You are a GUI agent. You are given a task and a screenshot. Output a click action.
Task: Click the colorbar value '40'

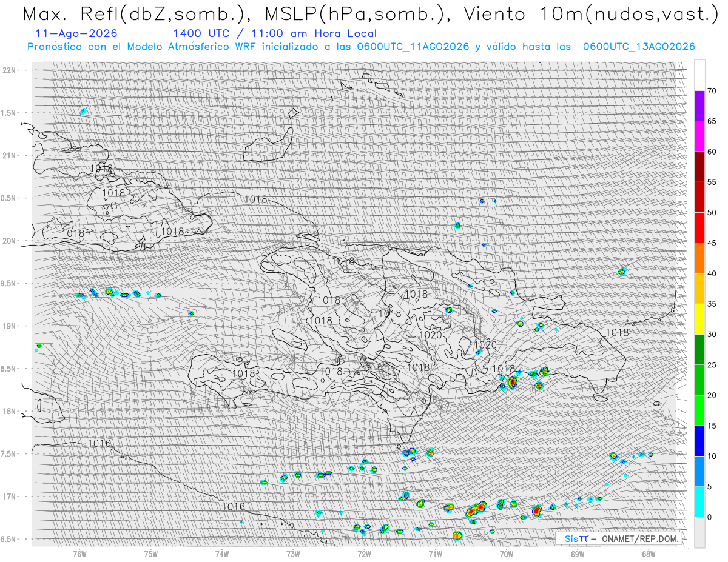pos(712,273)
